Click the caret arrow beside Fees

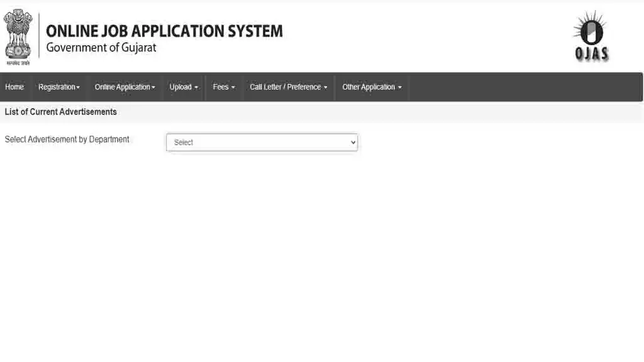233,88
